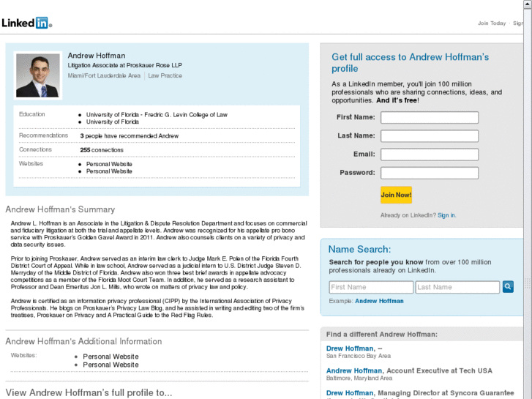Open Andrew Hoffman's profile photo
Viewport: 532px width, 399px height.
tap(37, 75)
